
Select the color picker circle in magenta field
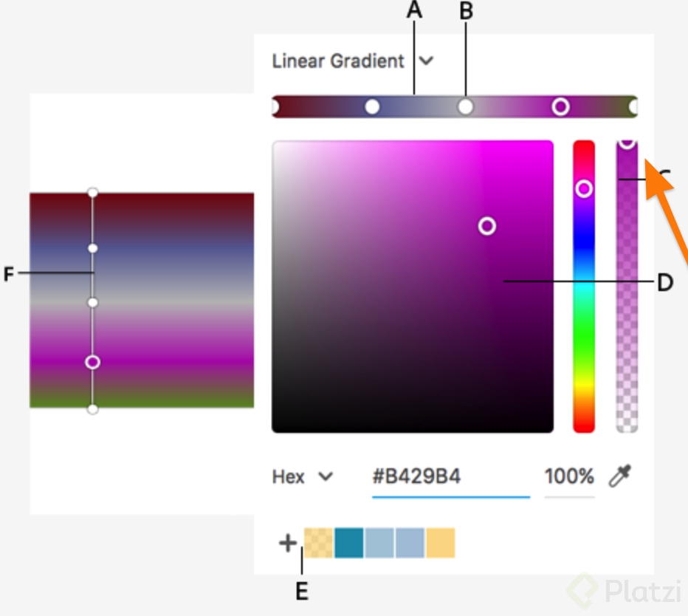point(487,227)
